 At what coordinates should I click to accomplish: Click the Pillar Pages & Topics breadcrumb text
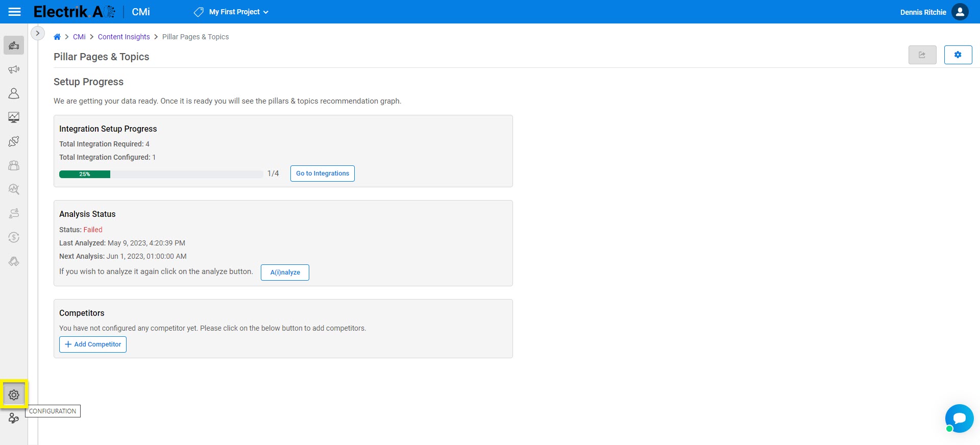pos(195,37)
